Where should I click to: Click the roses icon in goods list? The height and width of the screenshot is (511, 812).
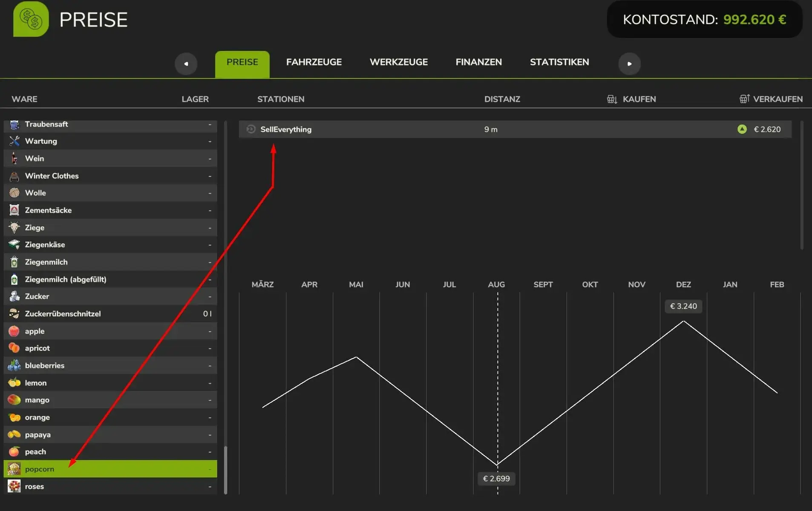pos(14,486)
